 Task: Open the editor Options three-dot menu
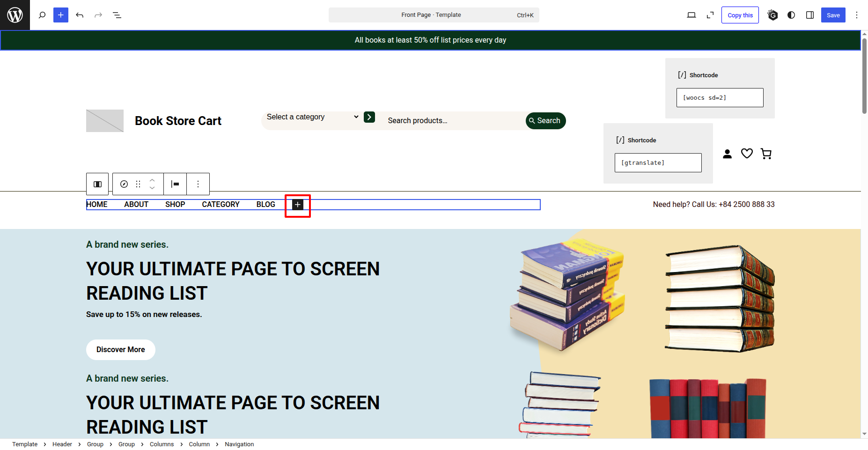[857, 15]
